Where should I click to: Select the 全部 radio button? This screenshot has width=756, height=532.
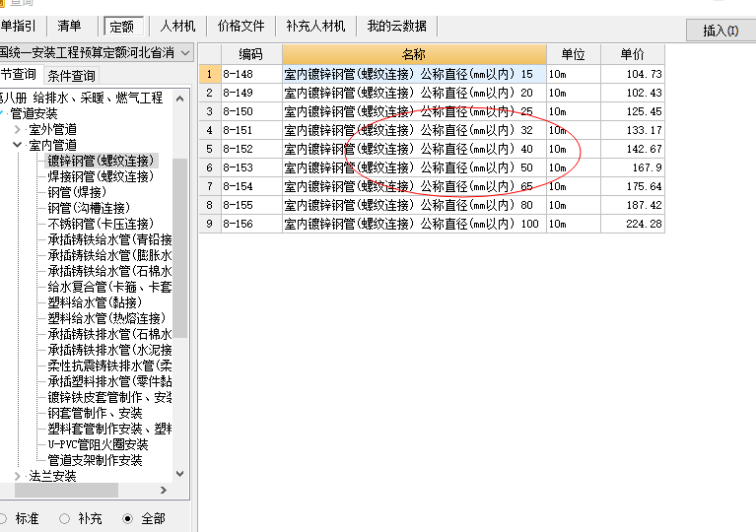[x=128, y=519]
